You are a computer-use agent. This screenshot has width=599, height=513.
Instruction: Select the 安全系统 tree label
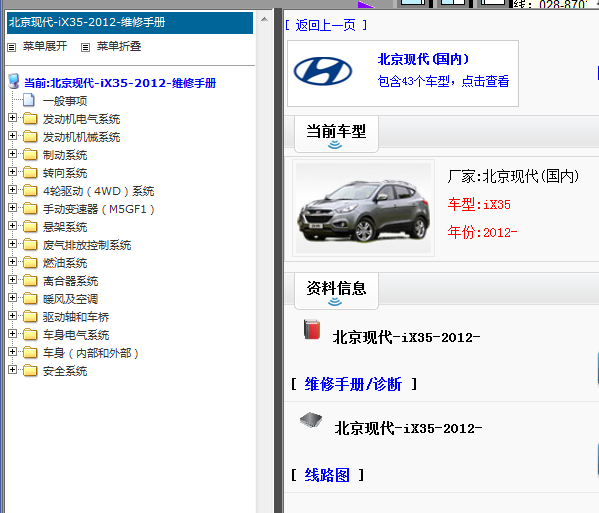coord(65,371)
